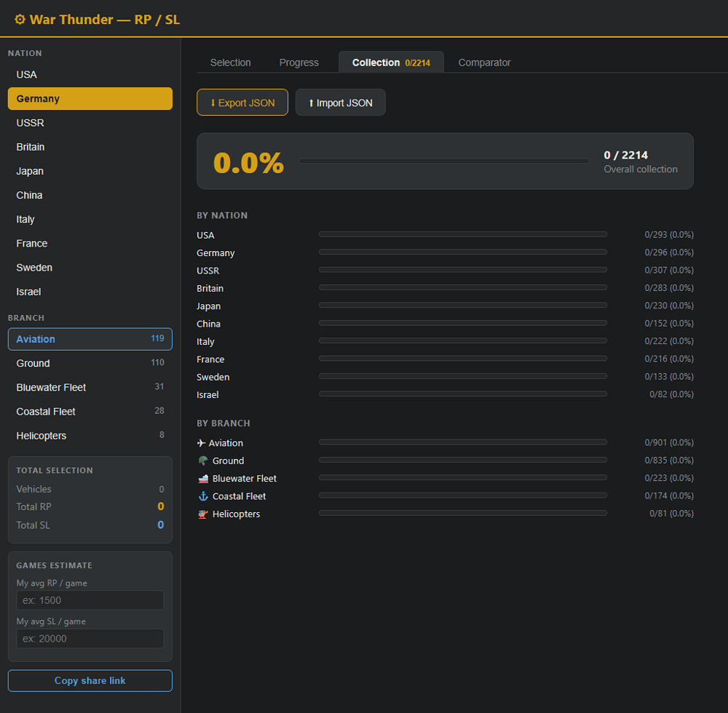Select USA in the nation sidebar
728x713 pixels.
click(90, 75)
